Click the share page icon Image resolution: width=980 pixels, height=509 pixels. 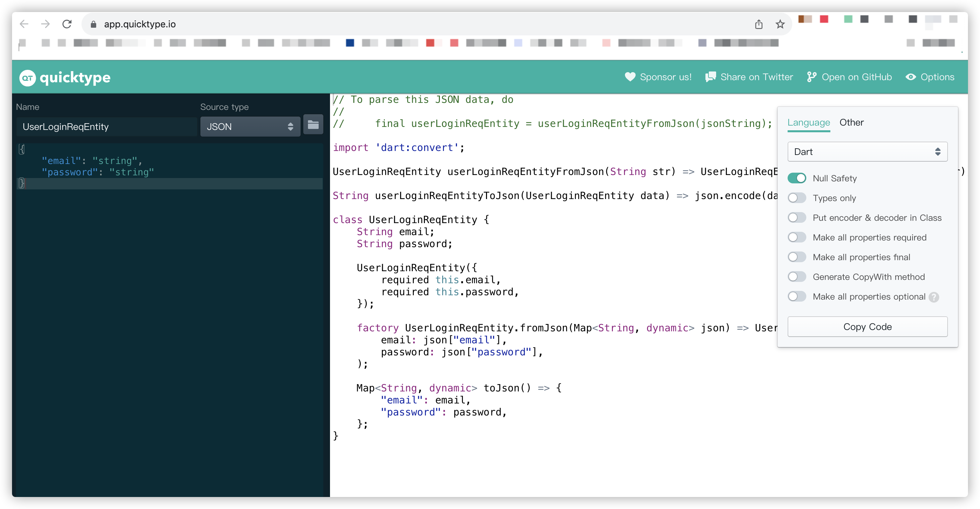pos(759,24)
